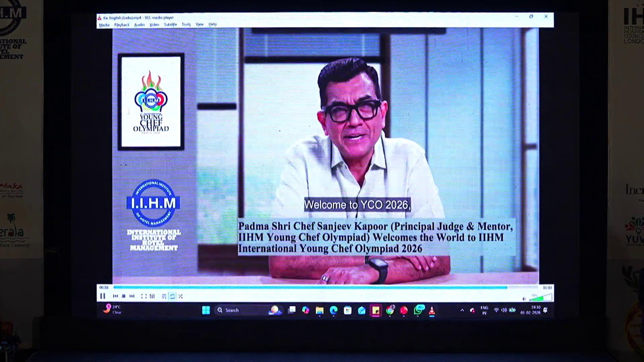Switch to VLC taskbar icon
The image size is (644, 362).
432,311
